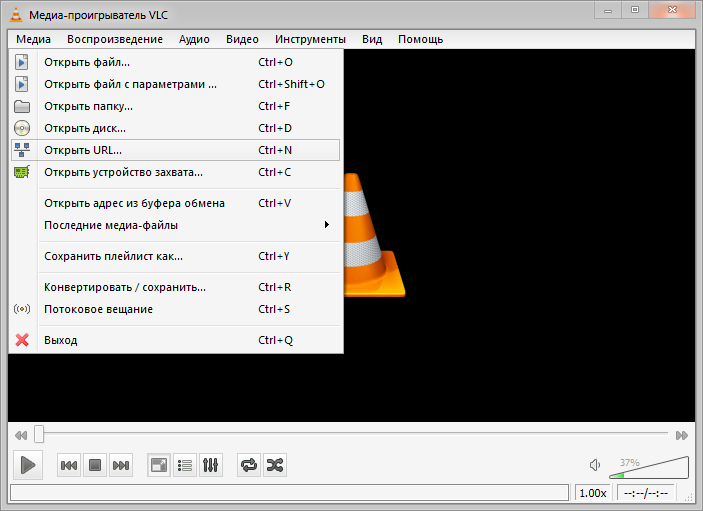703x511 pixels.
Task: Click the Ctrl+N shortcut text
Action: 275,150
